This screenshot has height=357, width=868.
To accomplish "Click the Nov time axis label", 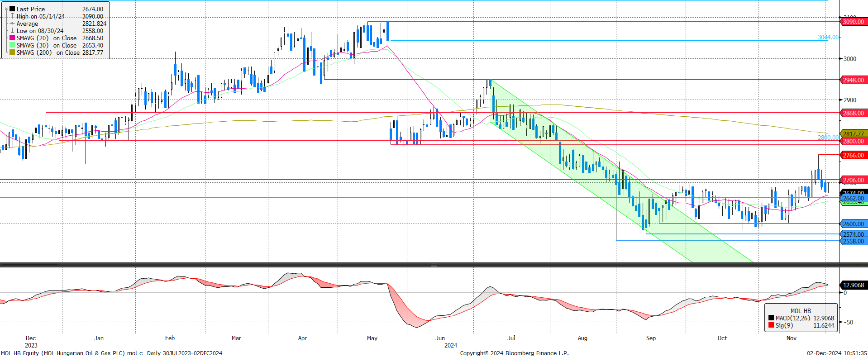I will [791, 338].
